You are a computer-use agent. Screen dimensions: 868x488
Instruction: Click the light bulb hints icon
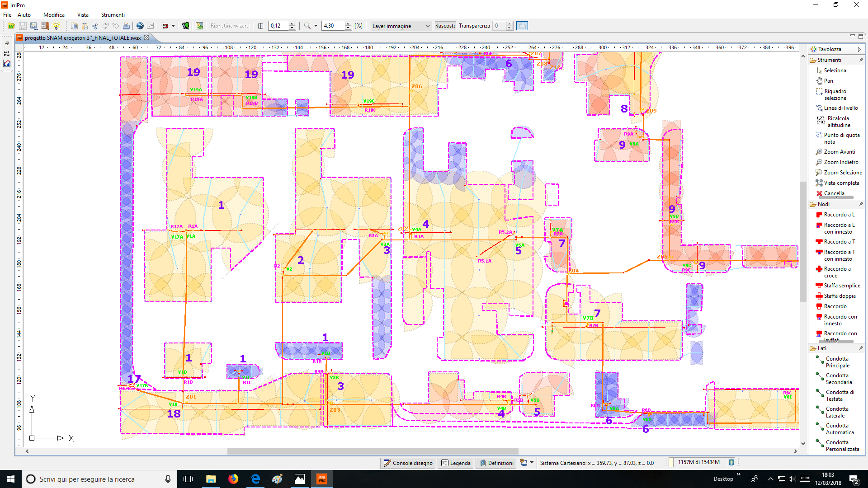[56, 26]
